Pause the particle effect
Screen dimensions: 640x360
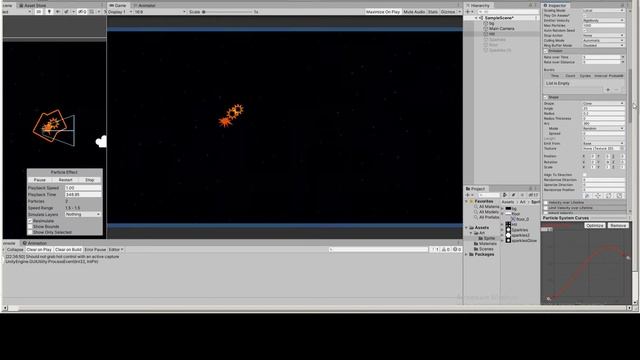point(40,180)
